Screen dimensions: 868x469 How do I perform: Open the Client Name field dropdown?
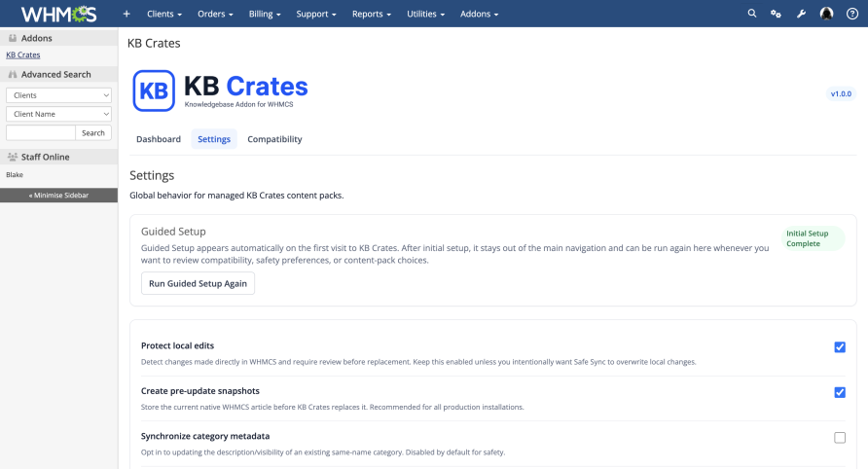pyautogui.click(x=58, y=114)
